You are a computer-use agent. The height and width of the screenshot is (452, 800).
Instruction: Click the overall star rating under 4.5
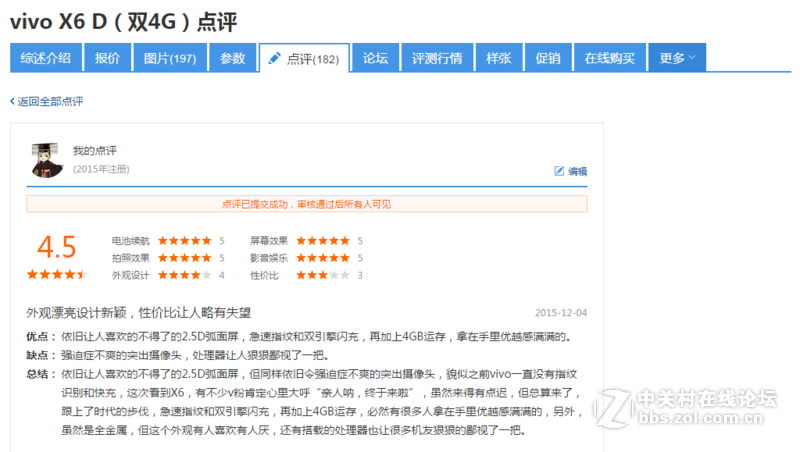point(57,275)
